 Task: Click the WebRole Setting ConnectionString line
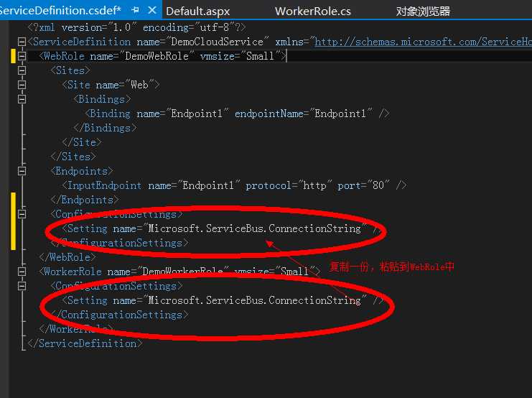coord(221,228)
